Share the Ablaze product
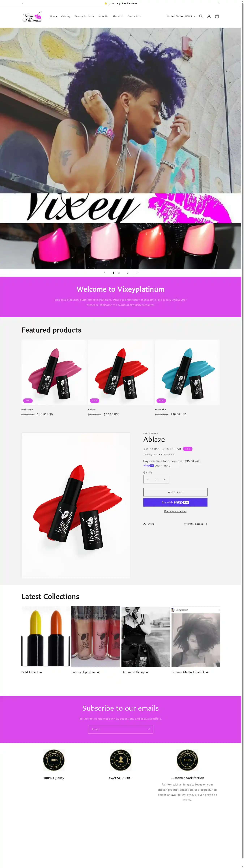Viewport: 244px width, 868px height. 149,524
